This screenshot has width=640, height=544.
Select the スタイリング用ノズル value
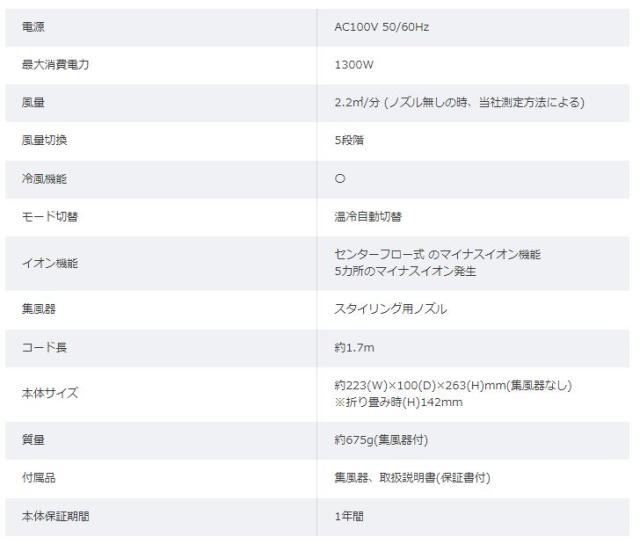point(390,309)
